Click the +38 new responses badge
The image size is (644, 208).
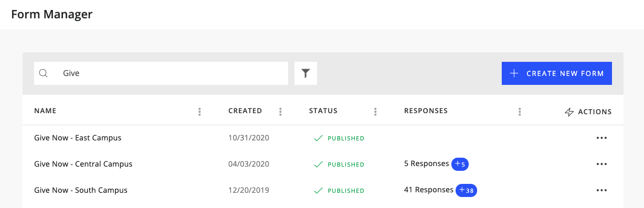[x=466, y=190]
